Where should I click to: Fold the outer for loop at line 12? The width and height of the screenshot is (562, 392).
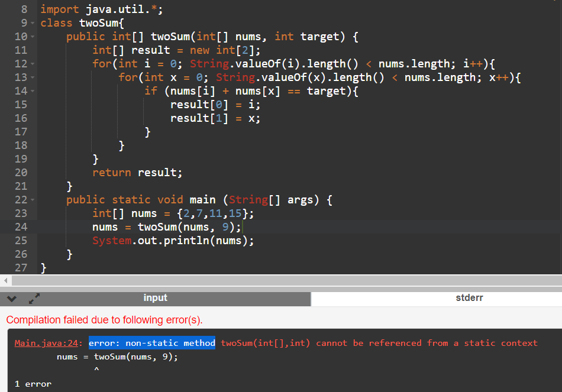[x=33, y=64]
